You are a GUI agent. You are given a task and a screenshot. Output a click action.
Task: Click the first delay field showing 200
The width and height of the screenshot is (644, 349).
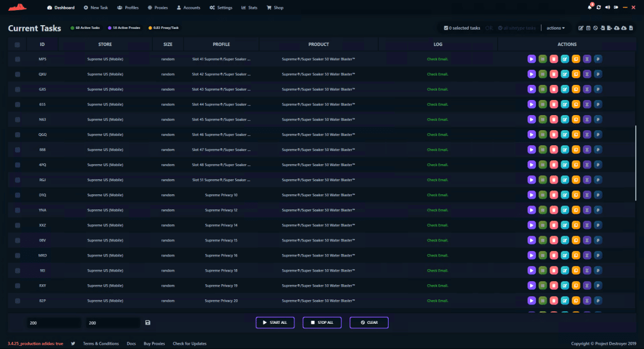pos(53,323)
